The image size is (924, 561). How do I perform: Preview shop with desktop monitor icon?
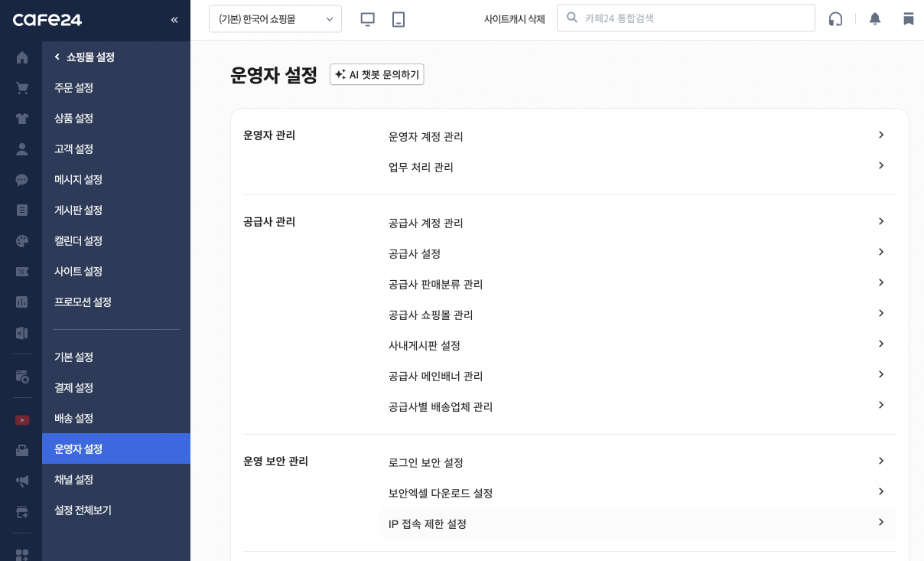pos(368,19)
